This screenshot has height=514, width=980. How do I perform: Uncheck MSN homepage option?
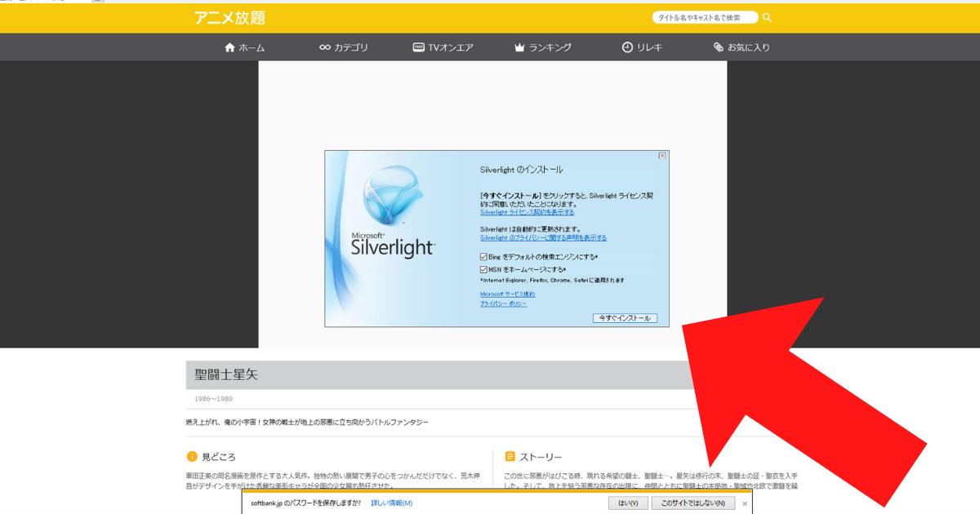(x=483, y=268)
